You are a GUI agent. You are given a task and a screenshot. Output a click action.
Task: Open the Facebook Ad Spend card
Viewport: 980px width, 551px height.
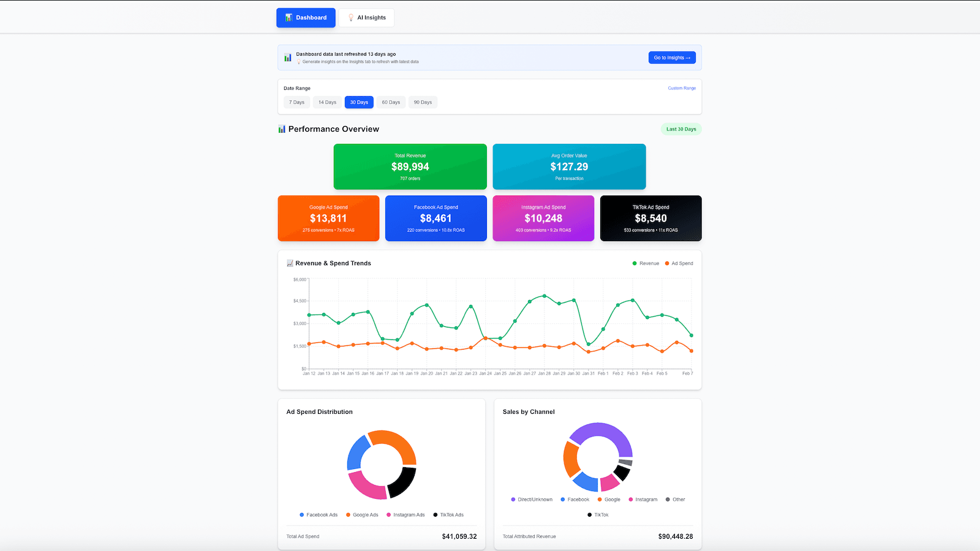click(436, 218)
